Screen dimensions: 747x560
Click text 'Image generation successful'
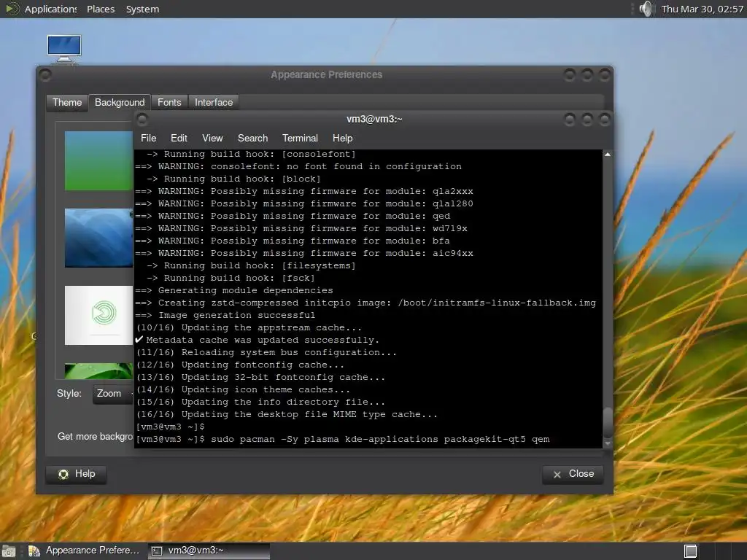(237, 315)
